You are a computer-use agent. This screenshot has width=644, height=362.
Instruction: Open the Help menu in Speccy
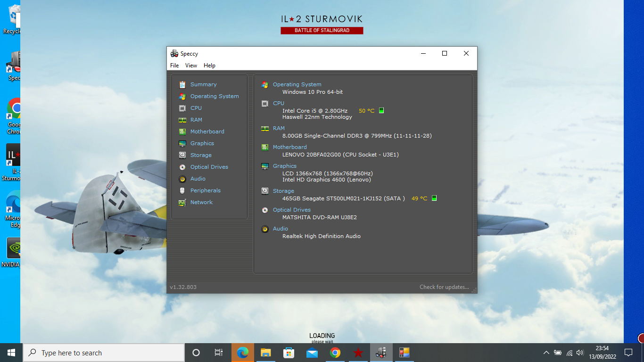click(209, 66)
